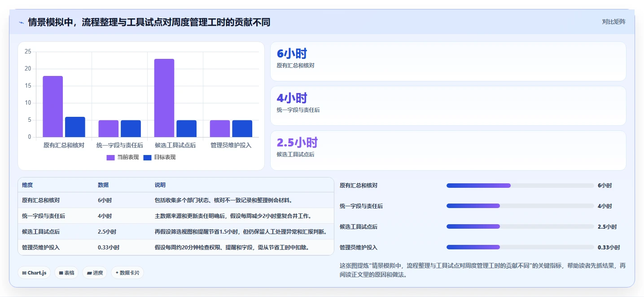The width and height of the screenshot is (644, 297).
Task: Click the blue bar for 管理员维护投入
Action: click(242, 129)
